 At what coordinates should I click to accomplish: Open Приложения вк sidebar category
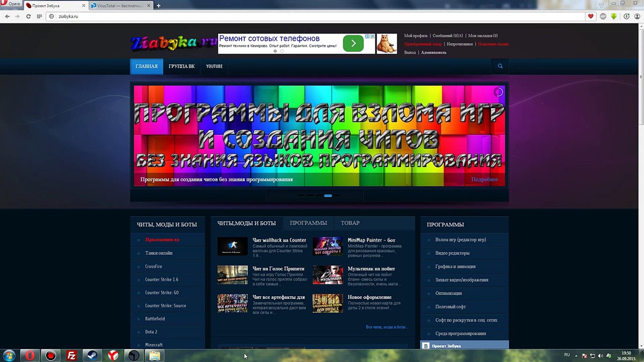pos(162,240)
